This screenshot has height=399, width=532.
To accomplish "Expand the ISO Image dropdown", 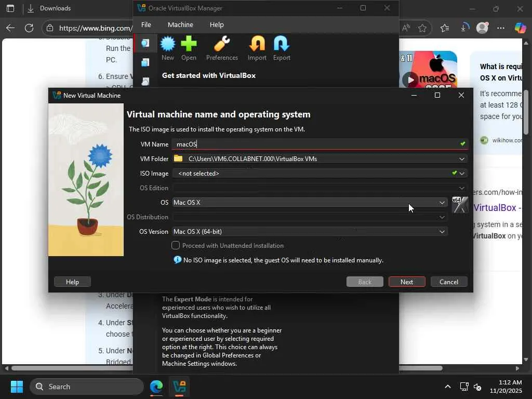I will [462, 174].
